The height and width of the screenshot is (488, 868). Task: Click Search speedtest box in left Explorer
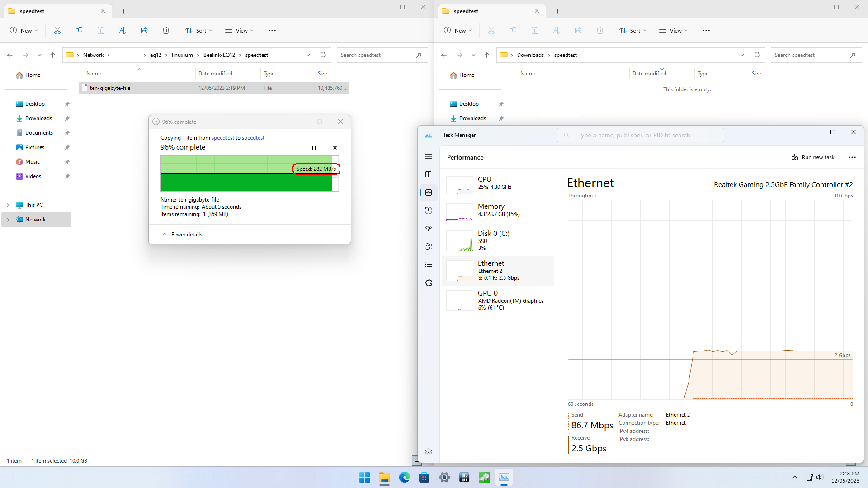(382, 55)
